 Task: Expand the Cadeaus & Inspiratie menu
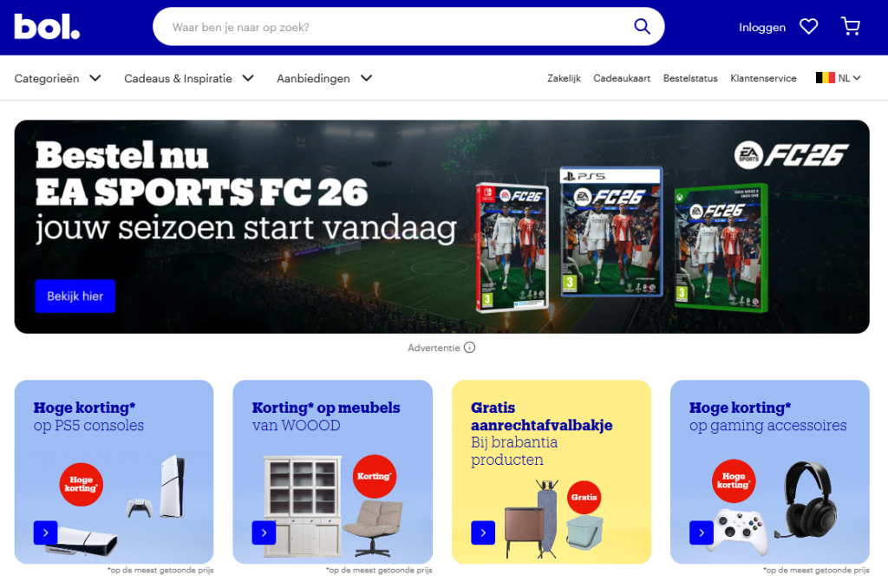189,78
